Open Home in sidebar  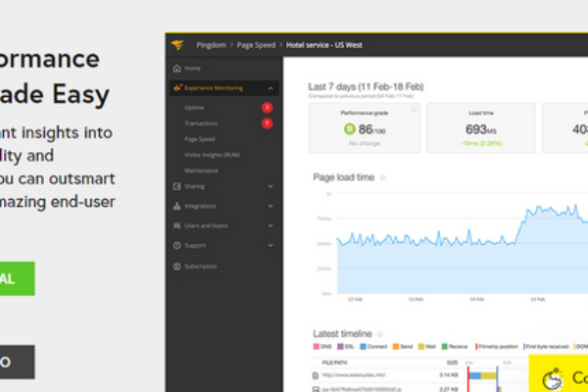(192, 69)
